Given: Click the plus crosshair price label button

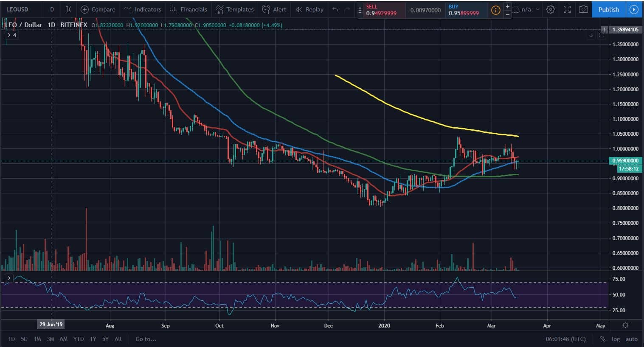Looking at the screenshot, I should click(605, 30).
